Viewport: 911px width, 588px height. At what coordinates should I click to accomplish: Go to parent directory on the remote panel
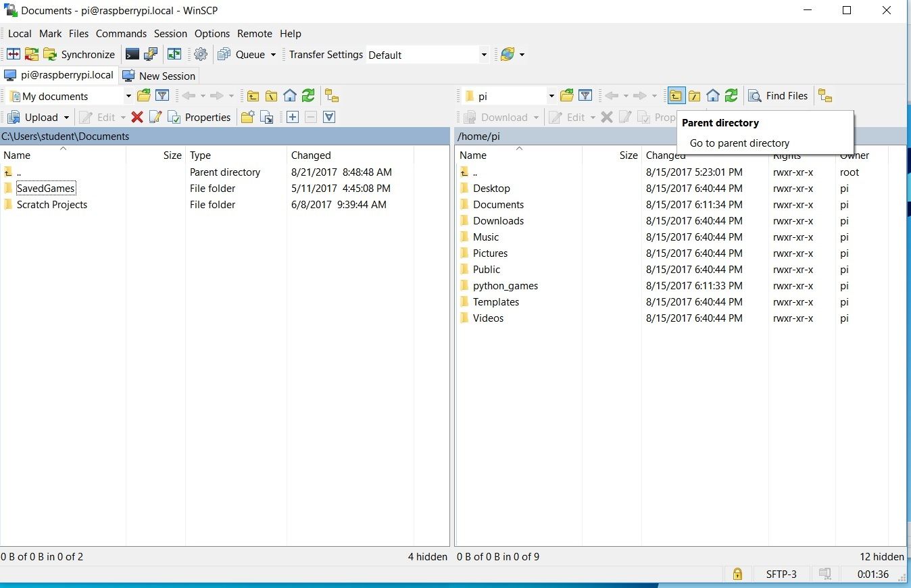(x=675, y=95)
